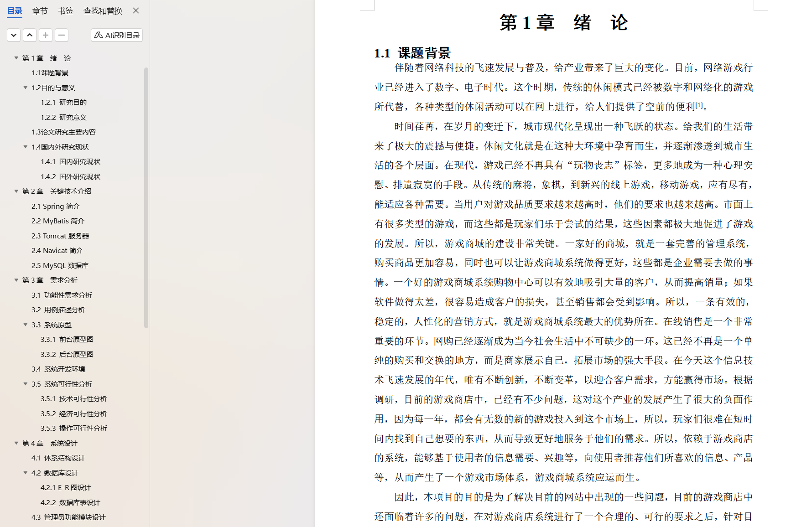Navigate to 2.5 MySQL 数据库
The image size is (812, 527).
click(60, 265)
